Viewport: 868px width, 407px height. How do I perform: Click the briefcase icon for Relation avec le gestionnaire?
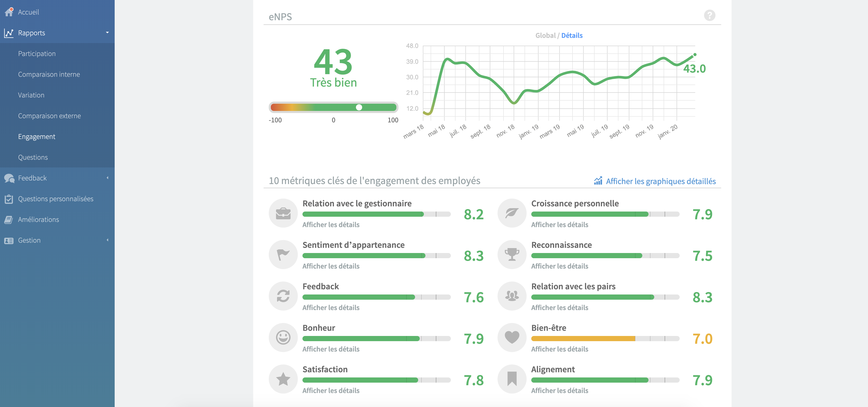[283, 213]
